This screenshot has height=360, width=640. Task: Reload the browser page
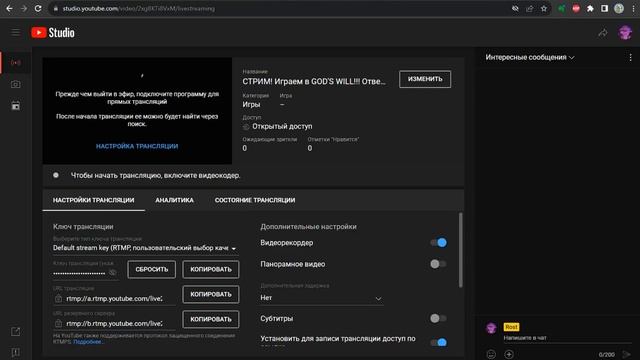point(38,8)
